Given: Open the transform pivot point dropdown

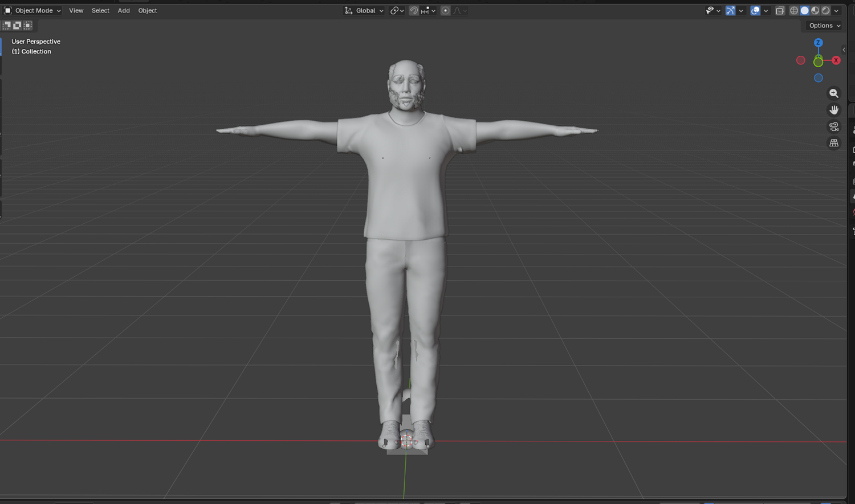Looking at the screenshot, I should (x=397, y=10).
